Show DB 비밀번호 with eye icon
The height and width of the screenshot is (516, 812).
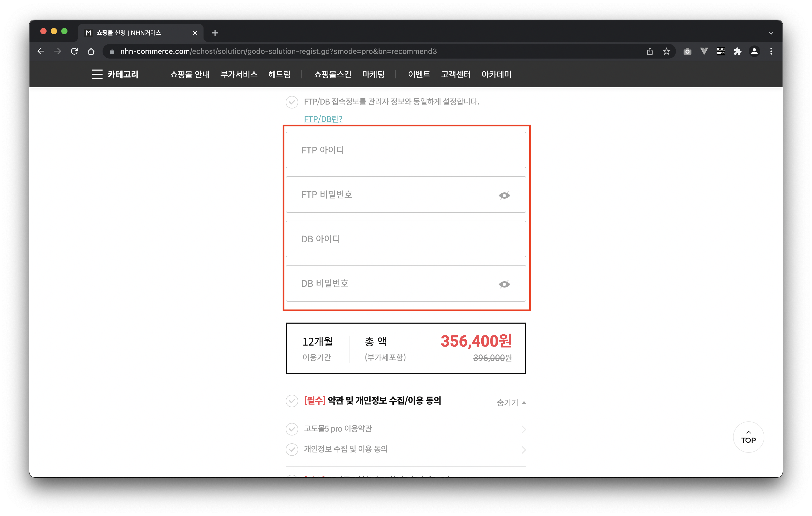[x=504, y=284]
